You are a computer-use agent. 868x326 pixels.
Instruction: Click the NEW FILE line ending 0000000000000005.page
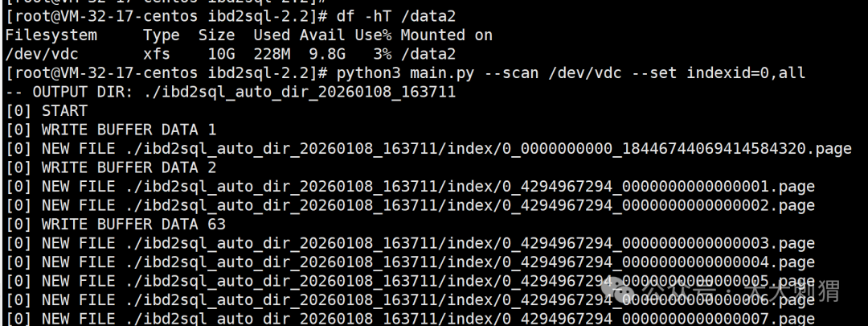[x=410, y=281]
